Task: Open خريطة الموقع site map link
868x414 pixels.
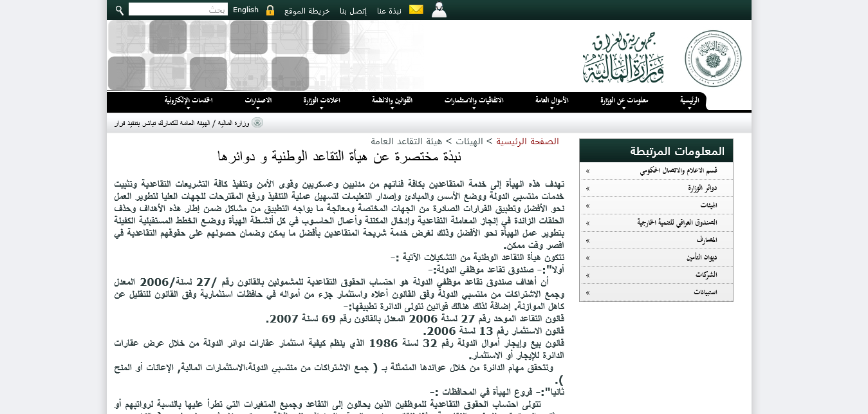Action: coord(307,10)
